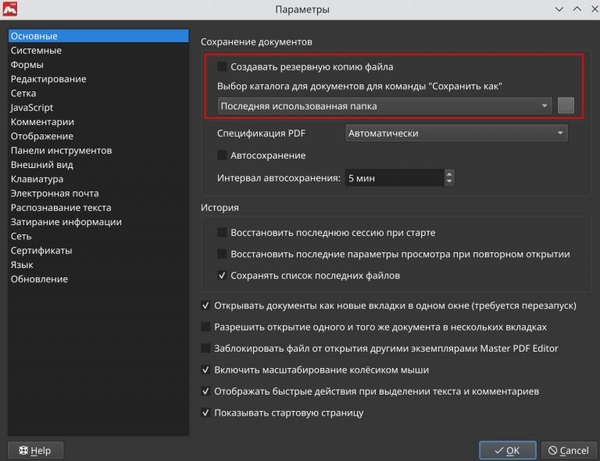The image size is (600, 461).
Task: Click the Master PDF Editor app icon
Action: 10,9
